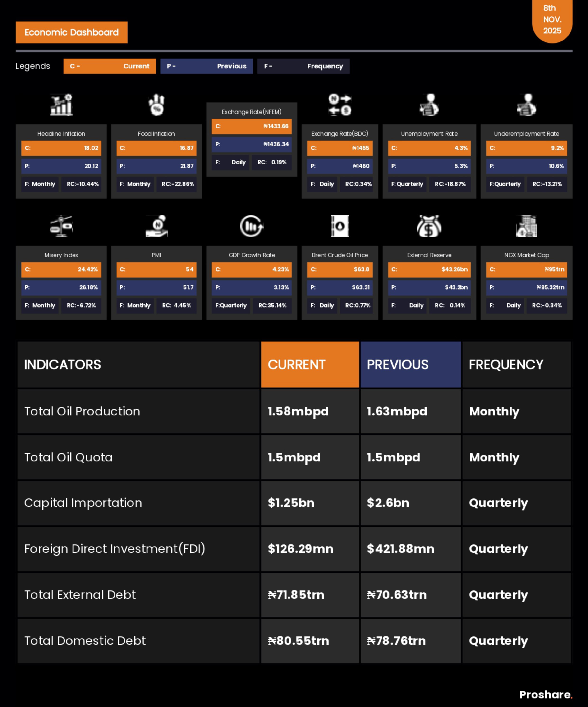The height and width of the screenshot is (707, 588).
Task: Click the Headline Inflation bar chart icon
Action: [61, 105]
